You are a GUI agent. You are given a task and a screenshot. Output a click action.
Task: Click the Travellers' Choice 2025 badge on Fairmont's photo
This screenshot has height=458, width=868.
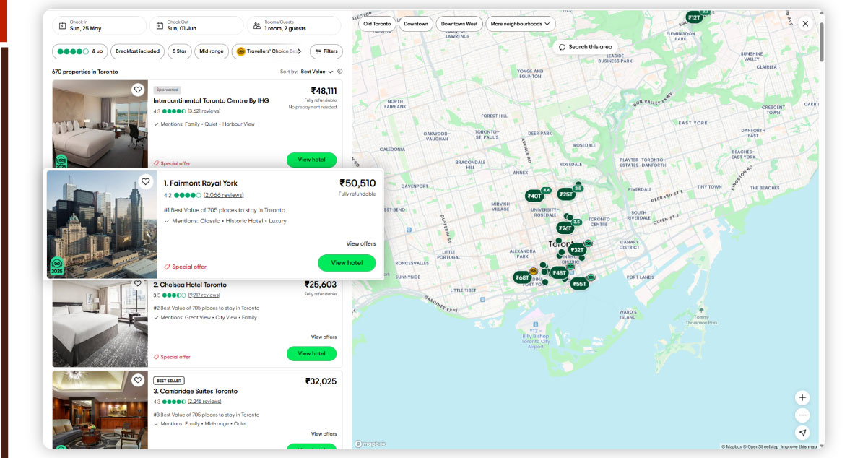coord(57,267)
